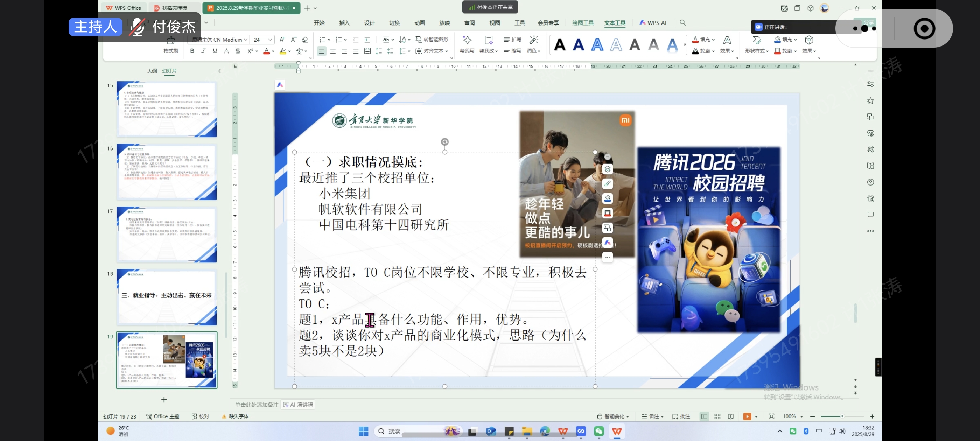Toggle underline formatting

tap(215, 51)
